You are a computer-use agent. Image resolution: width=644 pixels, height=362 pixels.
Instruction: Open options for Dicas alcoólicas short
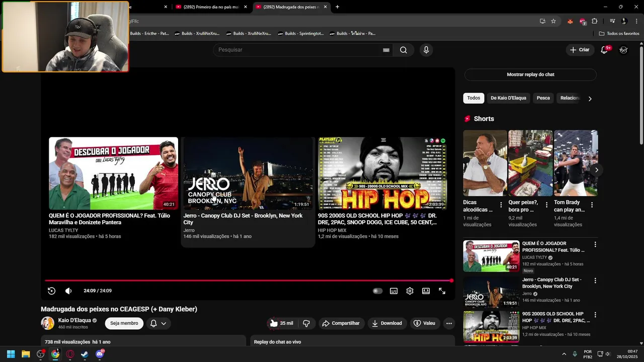coord(501,205)
